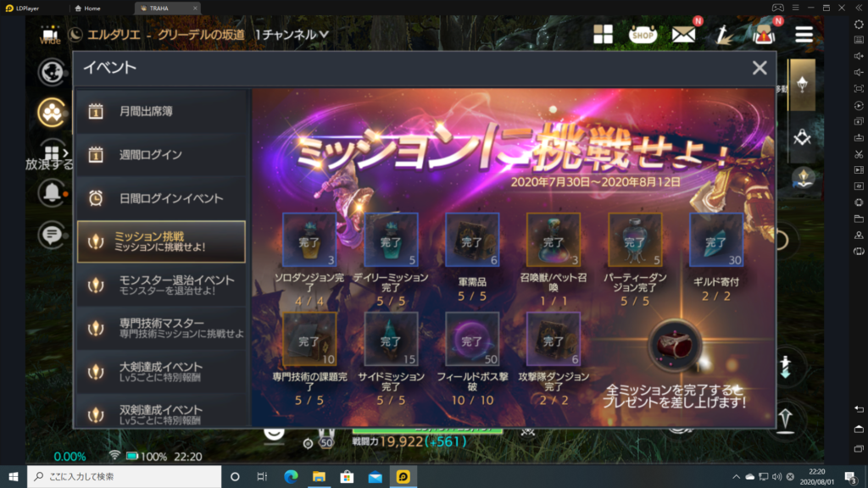The height and width of the screenshot is (488, 868).
Task: Open the 日間ログインイベント entry
Action: [x=161, y=198]
